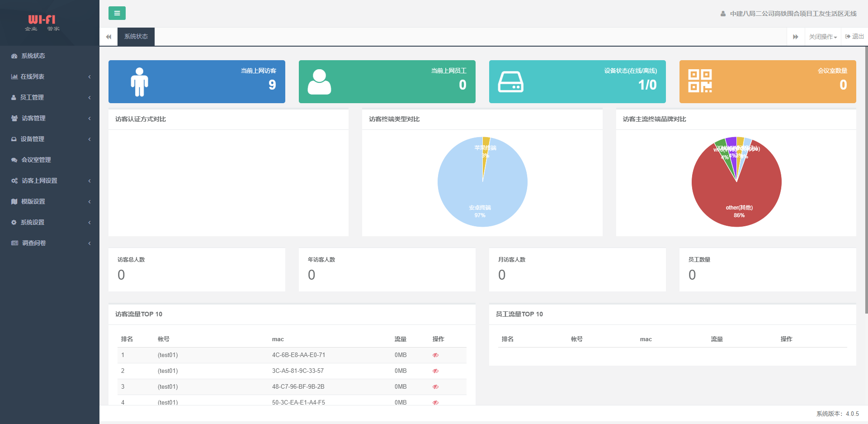Open the 关闭操作 dropdown
Image resolution: width=868 pixels, height=424 pixels.
point(823,37)
